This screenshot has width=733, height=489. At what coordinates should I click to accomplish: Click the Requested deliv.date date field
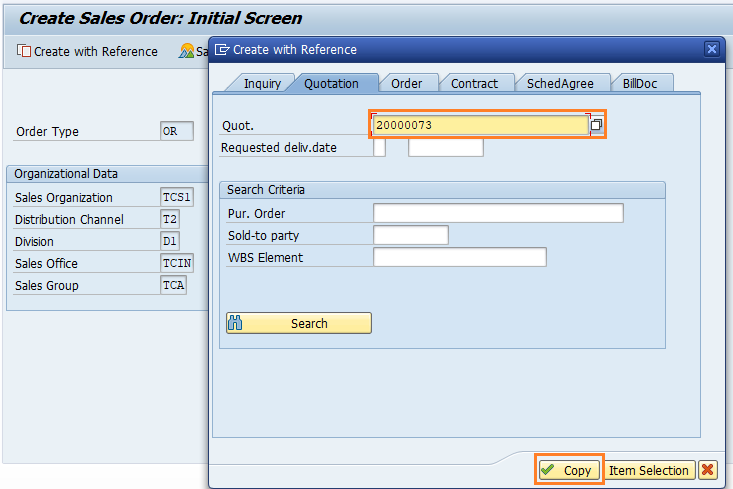[x=445, y=148]
